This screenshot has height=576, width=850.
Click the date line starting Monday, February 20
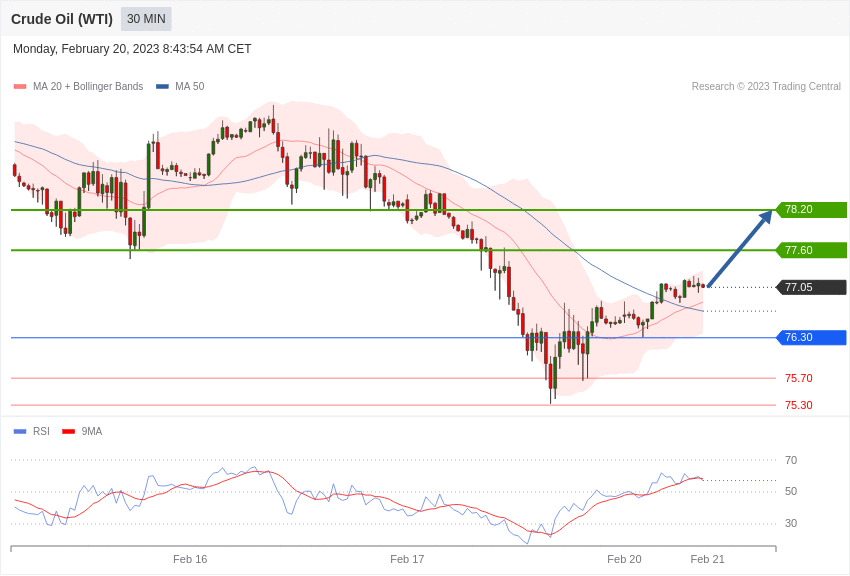tap(132, 49)
